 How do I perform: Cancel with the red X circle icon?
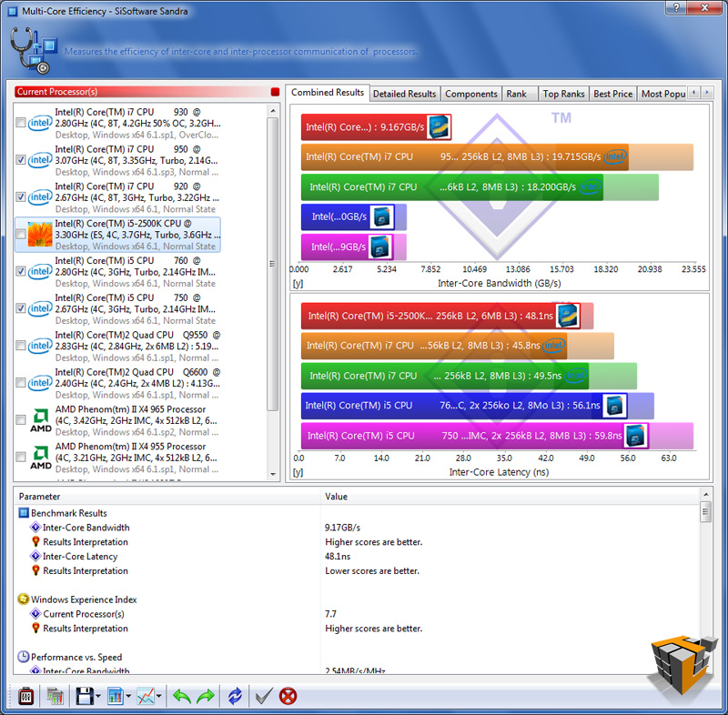pyautogui.click(x=288, y=696)
